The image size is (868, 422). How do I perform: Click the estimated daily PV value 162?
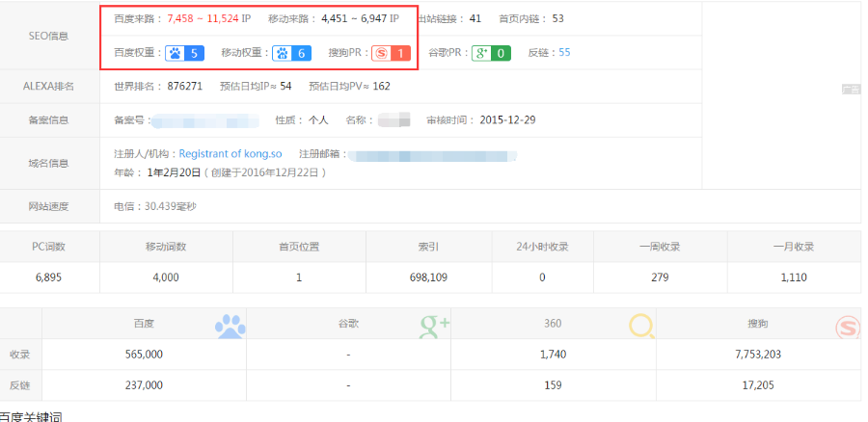[x=381, y=87]
